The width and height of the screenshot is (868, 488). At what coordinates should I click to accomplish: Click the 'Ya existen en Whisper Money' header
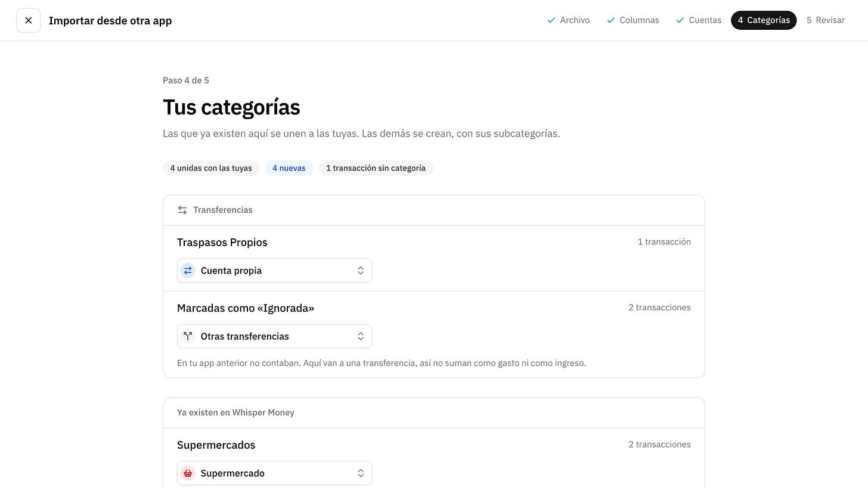point(235,413)
